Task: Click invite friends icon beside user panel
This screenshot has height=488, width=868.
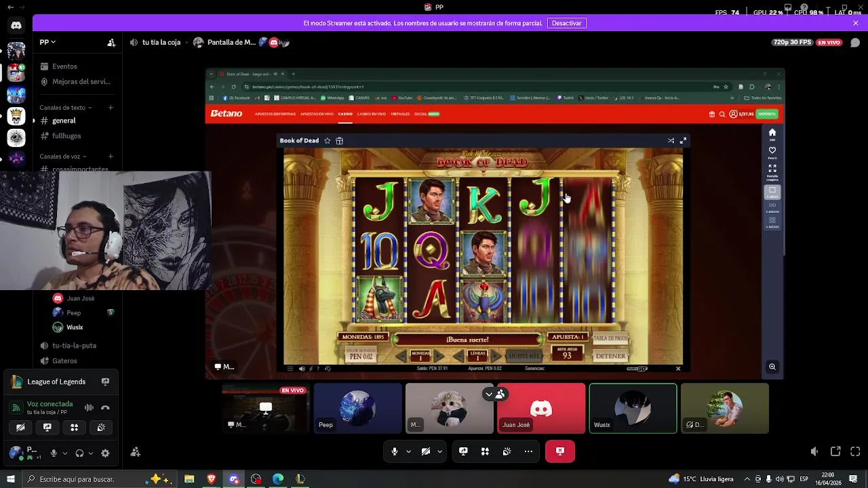Action: [136, 451]
